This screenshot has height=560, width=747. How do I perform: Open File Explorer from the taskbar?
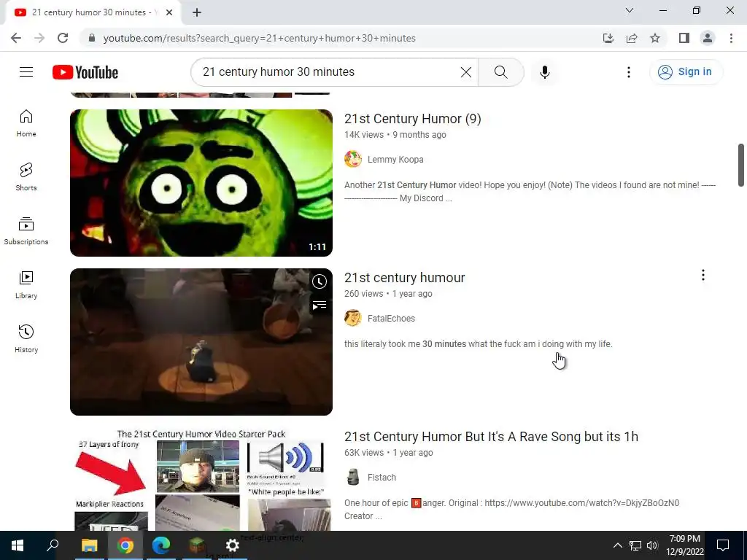(x=89, y=545)
